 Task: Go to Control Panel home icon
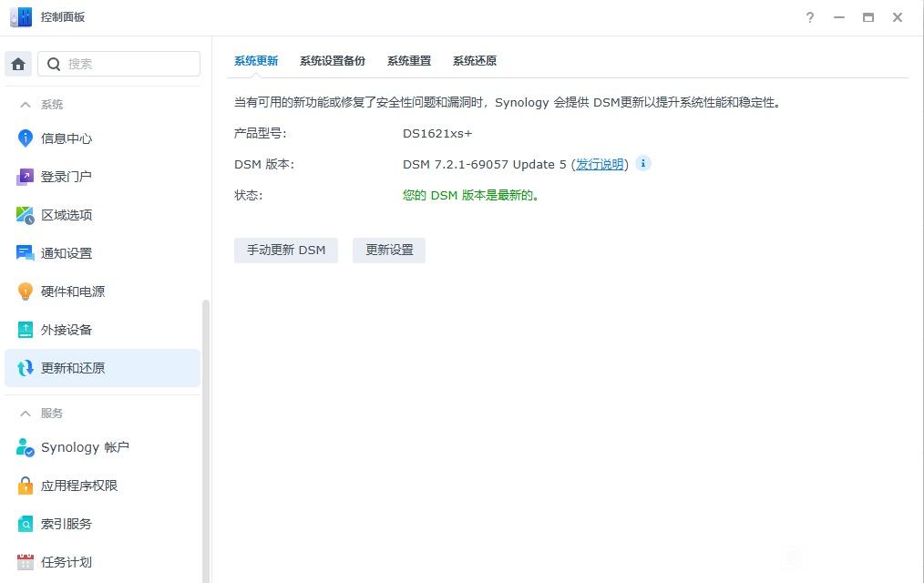(18, 64)
